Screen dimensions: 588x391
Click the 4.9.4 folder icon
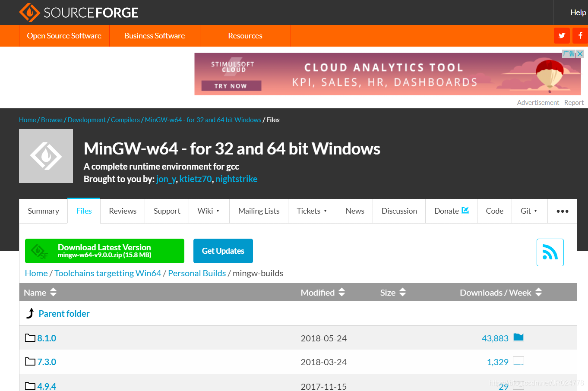tap(30, 386)
